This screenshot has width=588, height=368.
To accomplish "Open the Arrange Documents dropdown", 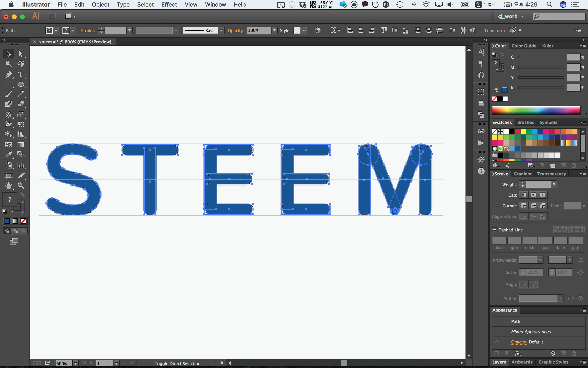I will [x=70, y=16].
